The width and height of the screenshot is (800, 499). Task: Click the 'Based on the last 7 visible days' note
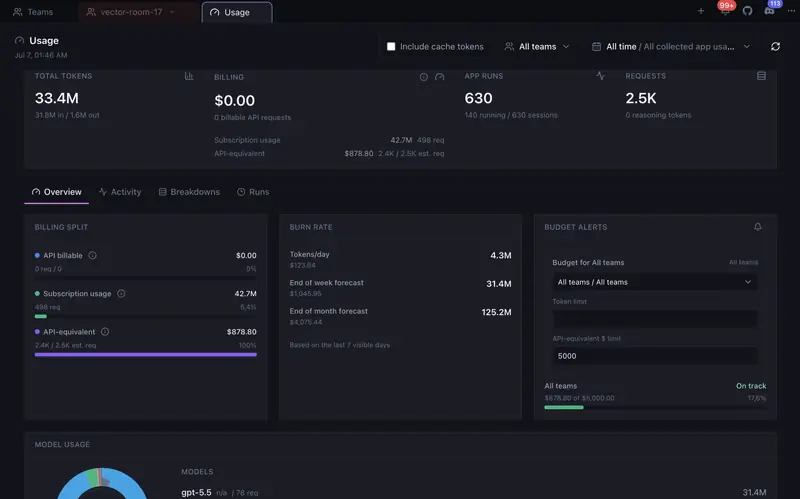click(x=339, y=345)
